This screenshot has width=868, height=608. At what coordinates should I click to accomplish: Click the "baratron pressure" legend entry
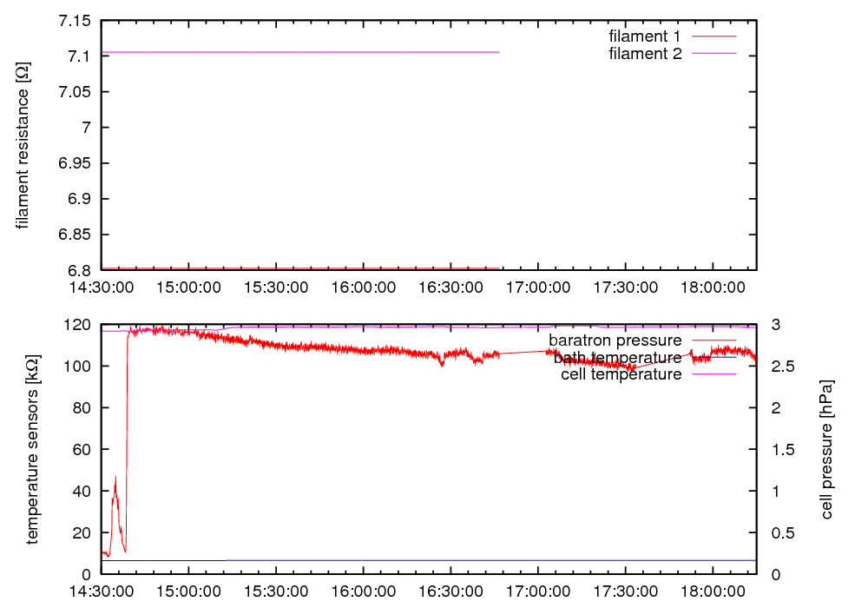tap(615, 340)
